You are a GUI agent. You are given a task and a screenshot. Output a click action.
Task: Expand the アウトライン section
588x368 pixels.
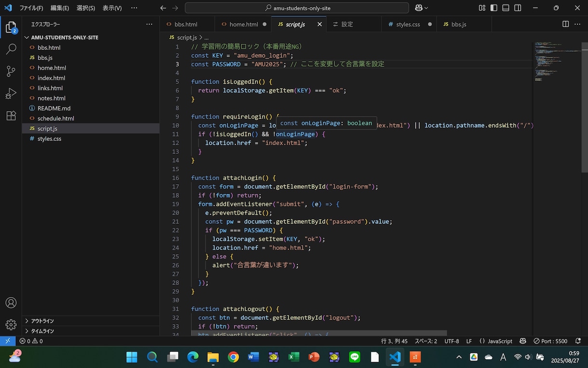91,321
